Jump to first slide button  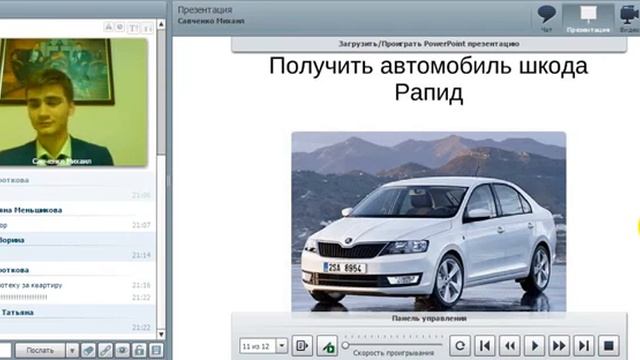click(485, 346)
